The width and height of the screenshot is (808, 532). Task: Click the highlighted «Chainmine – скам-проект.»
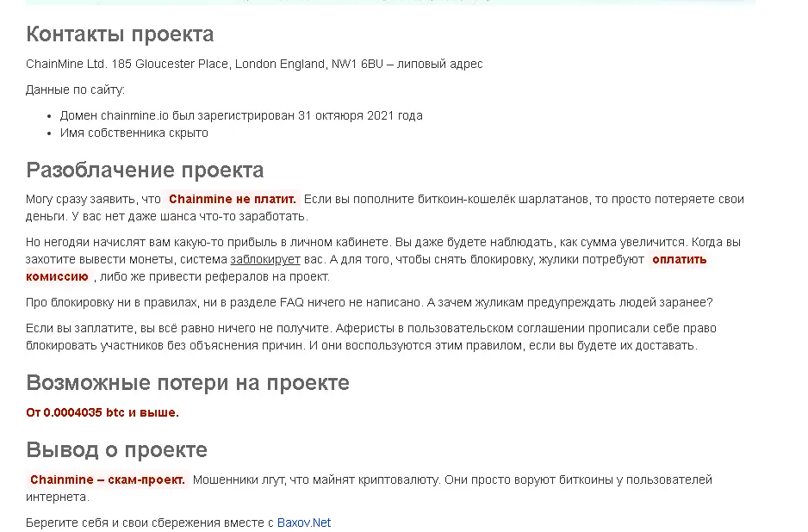[107, 479]
